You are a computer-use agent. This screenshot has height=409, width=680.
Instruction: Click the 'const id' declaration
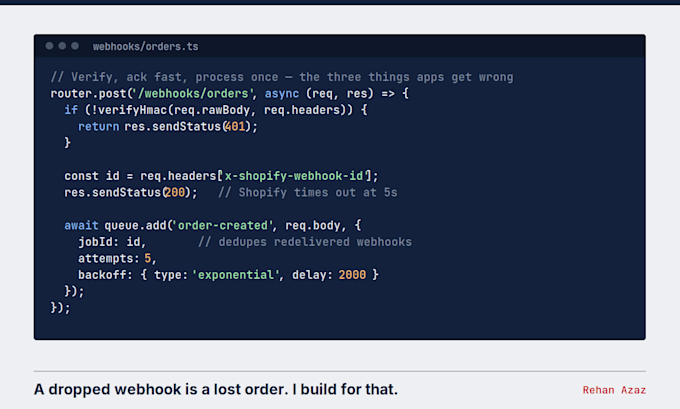click(92, 176)
